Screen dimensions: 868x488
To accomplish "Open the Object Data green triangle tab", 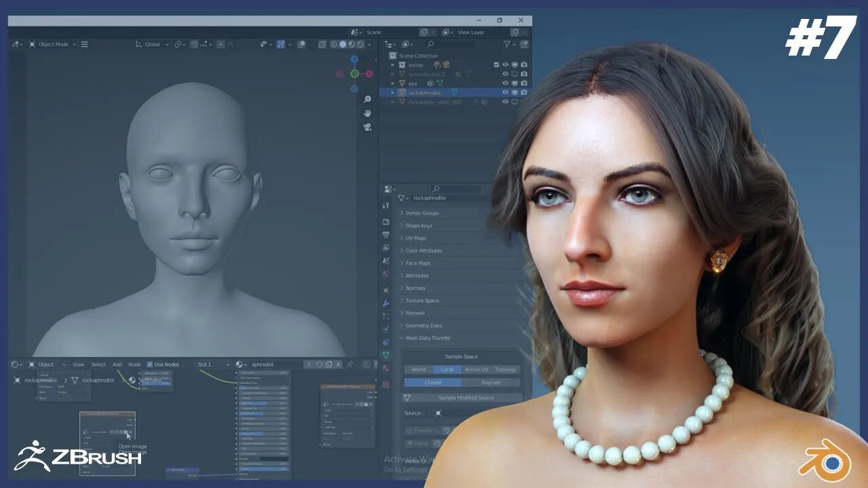I will point(386,354).
